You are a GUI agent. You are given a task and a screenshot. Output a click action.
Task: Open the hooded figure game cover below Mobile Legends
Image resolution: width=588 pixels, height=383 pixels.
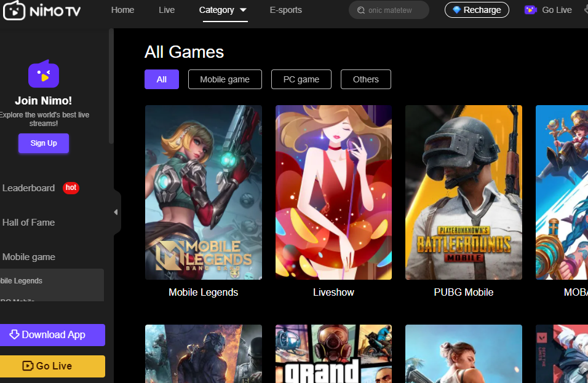[x=203, y=353]
